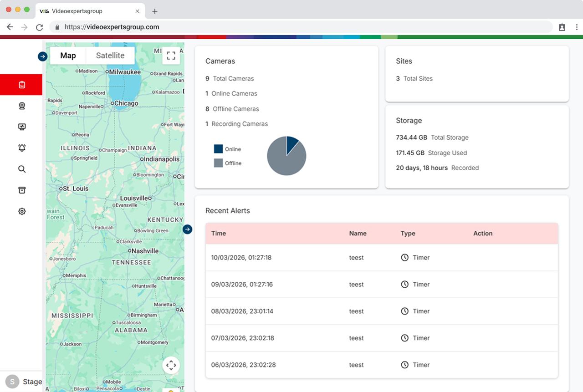Viewport: 583px width, 392px height.
Task: Select the alert from 10/03/2026, 01:27:18
Action: pos(241,258)
